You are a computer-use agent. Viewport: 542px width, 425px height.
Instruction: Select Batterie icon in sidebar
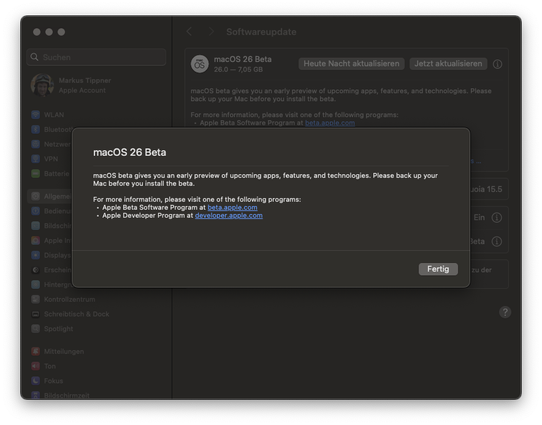[35, 173]
